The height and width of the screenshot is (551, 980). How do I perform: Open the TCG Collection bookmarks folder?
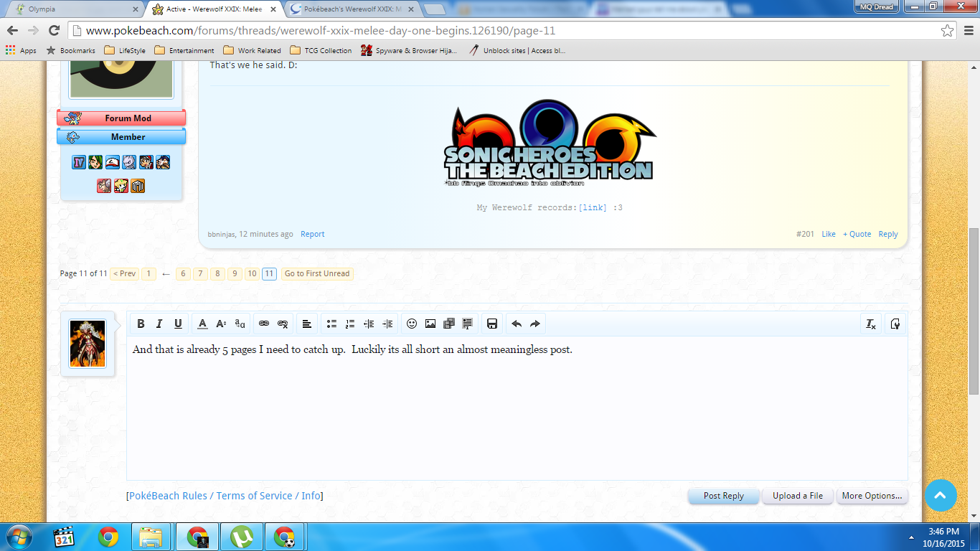pyautogui.click(x=321, y=50)
